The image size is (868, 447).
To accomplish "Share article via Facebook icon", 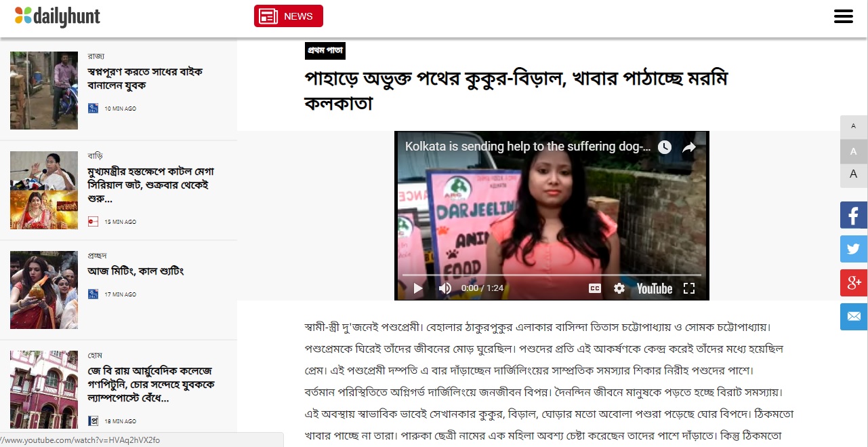I will pyautogui.click(x=854, y=215).
